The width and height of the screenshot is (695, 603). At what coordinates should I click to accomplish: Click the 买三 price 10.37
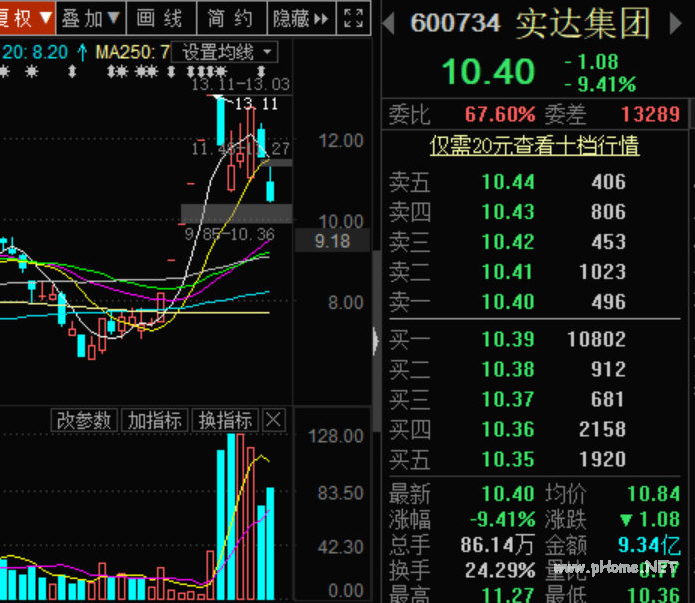coord(508,399)
